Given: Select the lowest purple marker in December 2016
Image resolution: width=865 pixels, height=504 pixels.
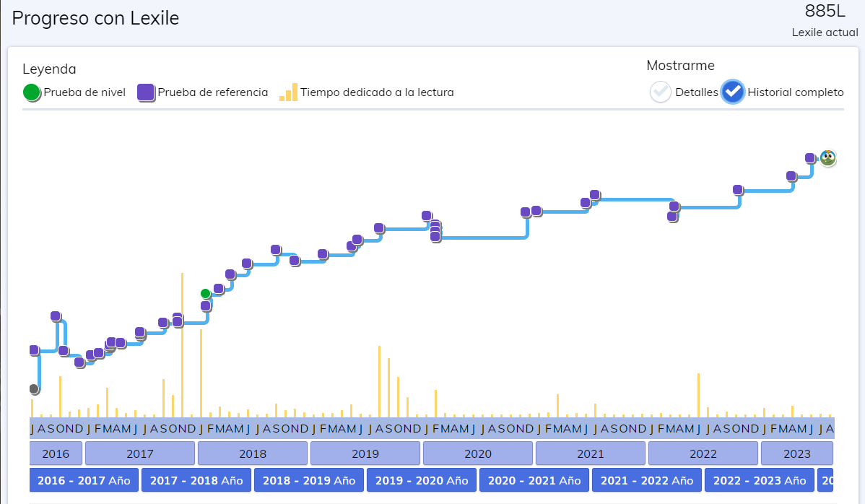Looking at the screenshot, I should 79,362.
